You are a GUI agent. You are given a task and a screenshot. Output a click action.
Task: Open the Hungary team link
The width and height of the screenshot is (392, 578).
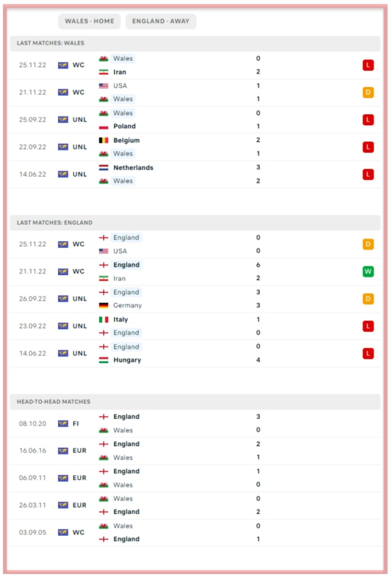pyautogui.click(x=127, y=360)
